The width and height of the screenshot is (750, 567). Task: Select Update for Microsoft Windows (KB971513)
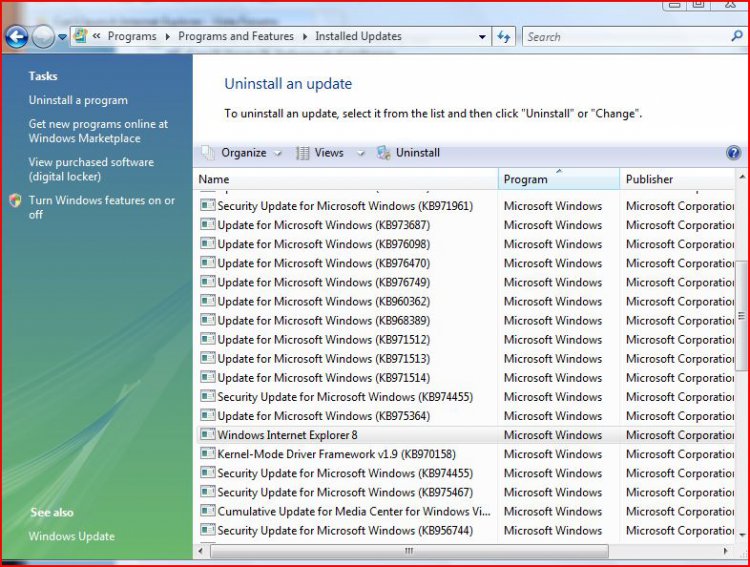[x=466, y=359]
